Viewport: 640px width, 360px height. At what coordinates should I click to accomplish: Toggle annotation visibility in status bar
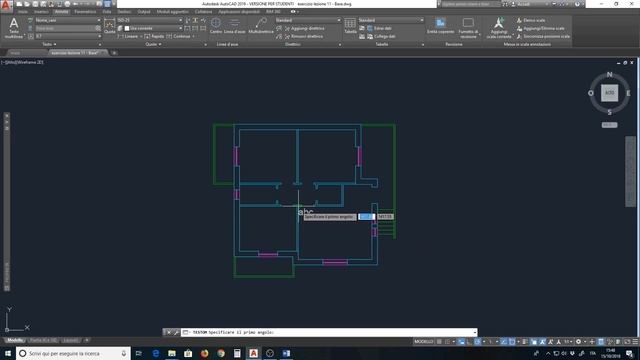coord(542,342)
